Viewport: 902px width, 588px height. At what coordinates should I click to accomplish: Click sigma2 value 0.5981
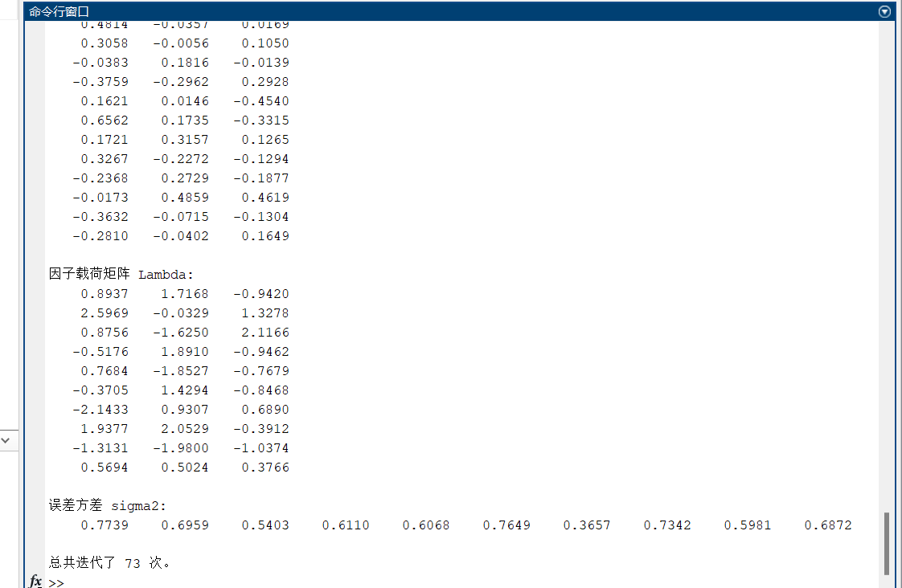(x=748, y=525)
